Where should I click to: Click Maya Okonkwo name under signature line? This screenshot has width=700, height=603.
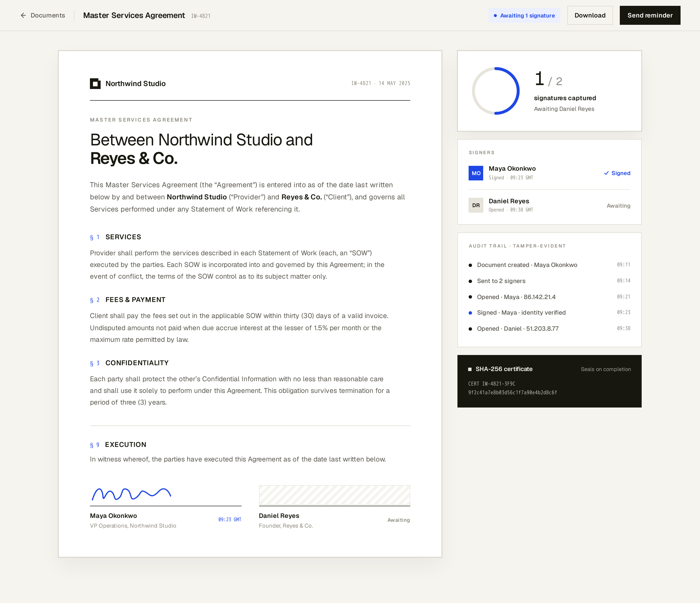[113, 516]
